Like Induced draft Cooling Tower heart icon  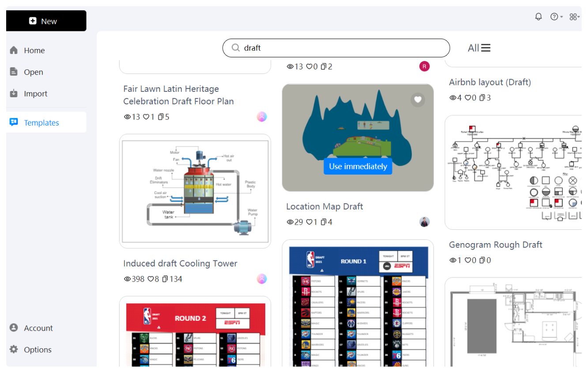click(151, 279)
